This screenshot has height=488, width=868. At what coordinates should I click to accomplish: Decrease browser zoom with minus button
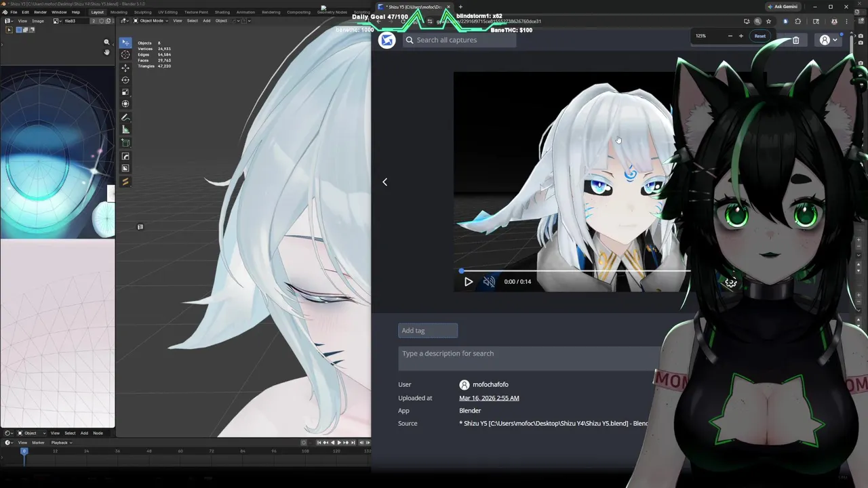tap(730, 36)
